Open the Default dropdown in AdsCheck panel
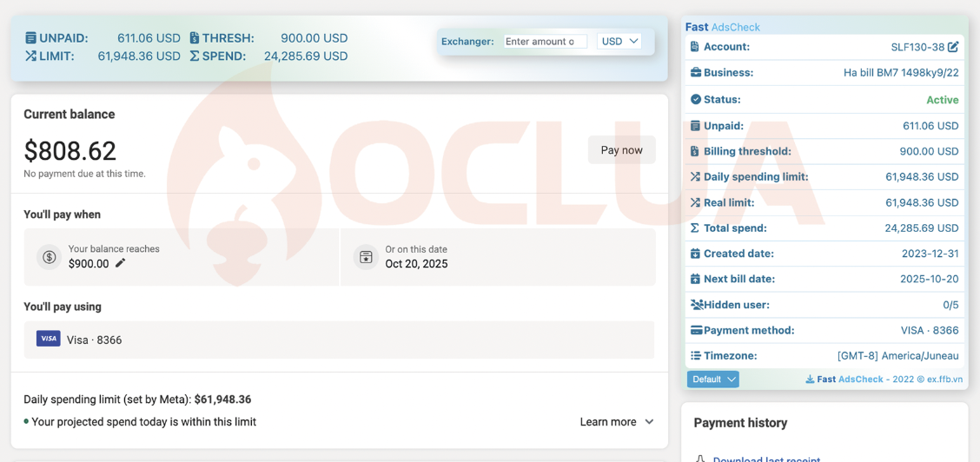This screenshot has height=462, width=980. pos(713,379)
